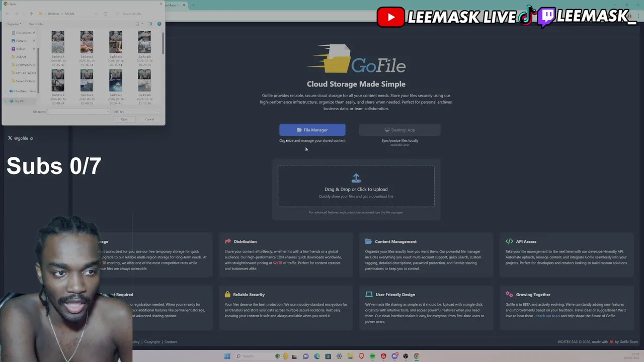Expand the OneDrive tree node
This screenshot has height=362, width=644.
pyautogui.click(x=6, y=92)
